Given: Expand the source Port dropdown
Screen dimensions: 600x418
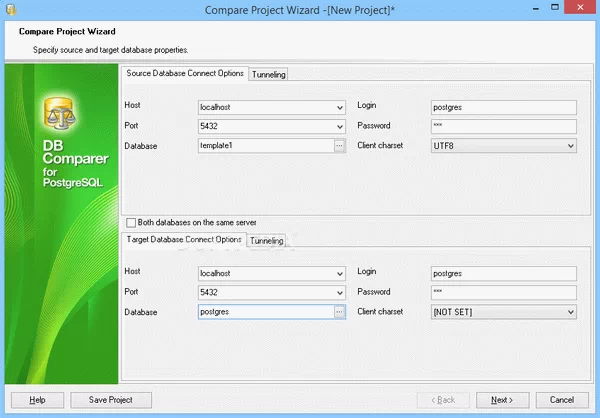Looking at the screenshot, I should coord(339,127).
